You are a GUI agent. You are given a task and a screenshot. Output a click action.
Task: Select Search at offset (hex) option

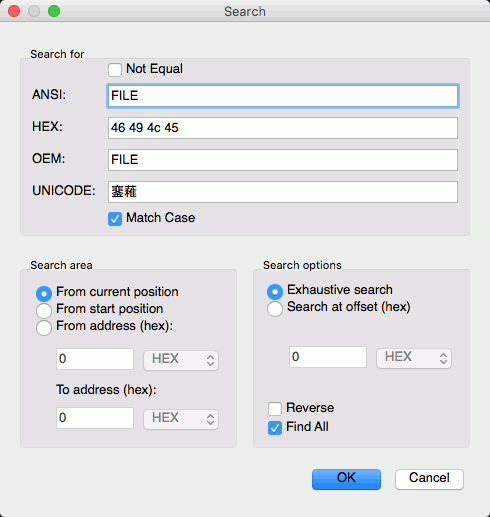point(275,309)
